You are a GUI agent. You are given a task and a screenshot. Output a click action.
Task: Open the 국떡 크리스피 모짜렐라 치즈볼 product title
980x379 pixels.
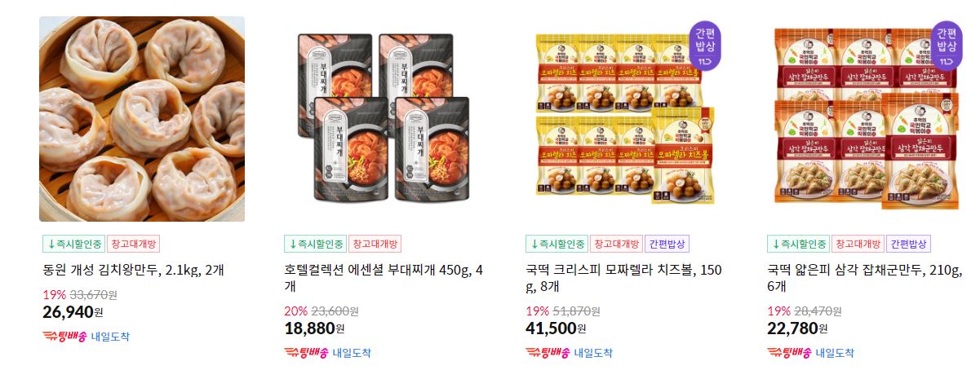pos(624,278)
